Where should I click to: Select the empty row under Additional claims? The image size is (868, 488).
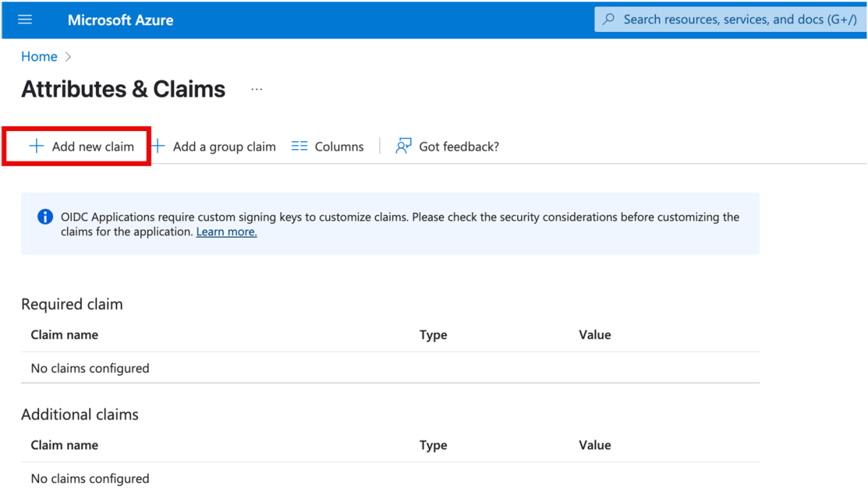coord(90,478)
